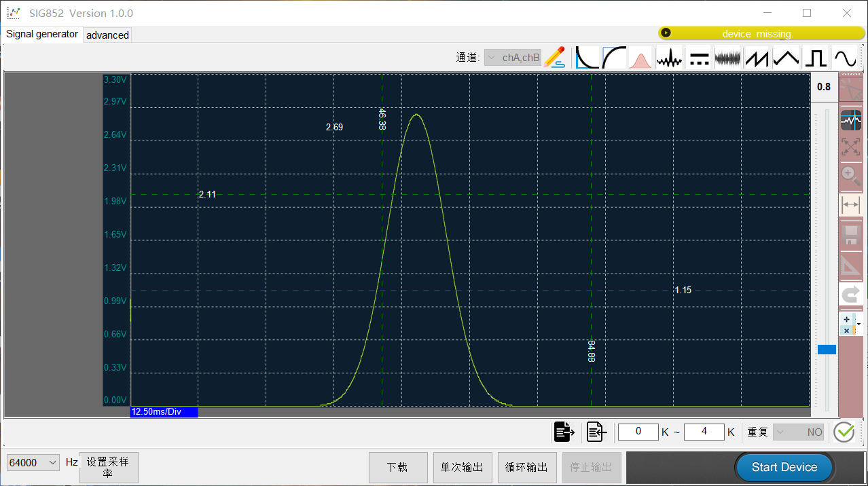Open the math operations dropdown arrow
The image size is (868, 486).
tap(858, 324)
